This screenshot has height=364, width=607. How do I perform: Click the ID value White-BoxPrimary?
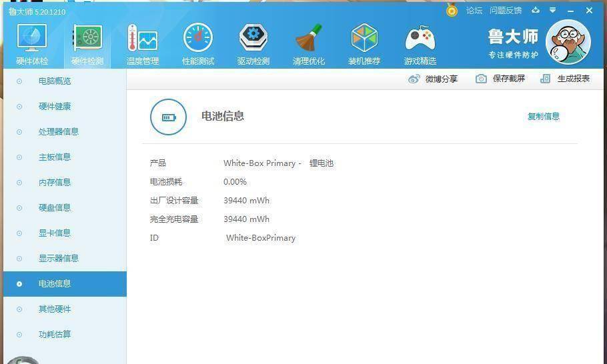pos(261,238)
